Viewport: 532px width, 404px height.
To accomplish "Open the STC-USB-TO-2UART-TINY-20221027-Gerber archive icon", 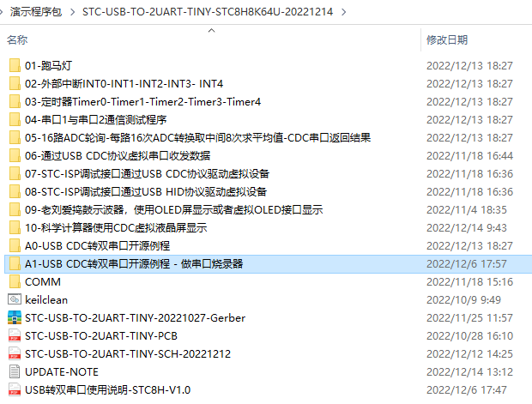I will point(15,317).
